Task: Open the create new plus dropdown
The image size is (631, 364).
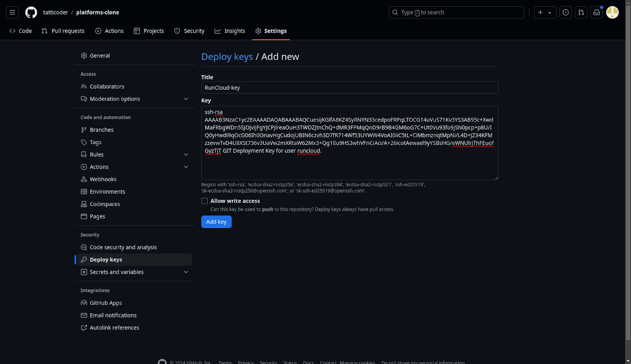Action: pos(545,12)
